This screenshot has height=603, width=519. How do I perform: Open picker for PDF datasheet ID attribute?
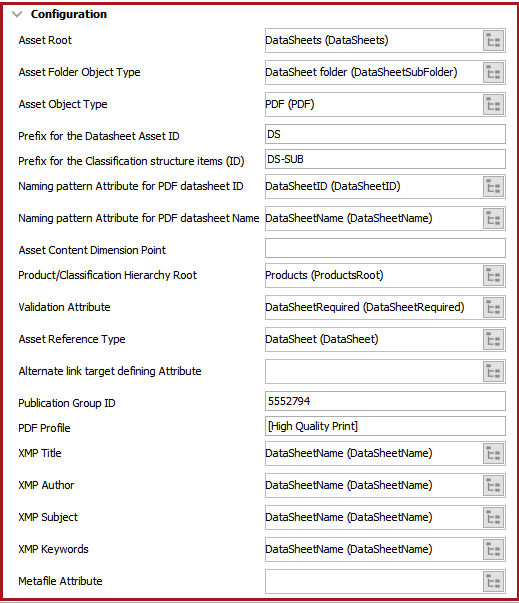(494, 187)
